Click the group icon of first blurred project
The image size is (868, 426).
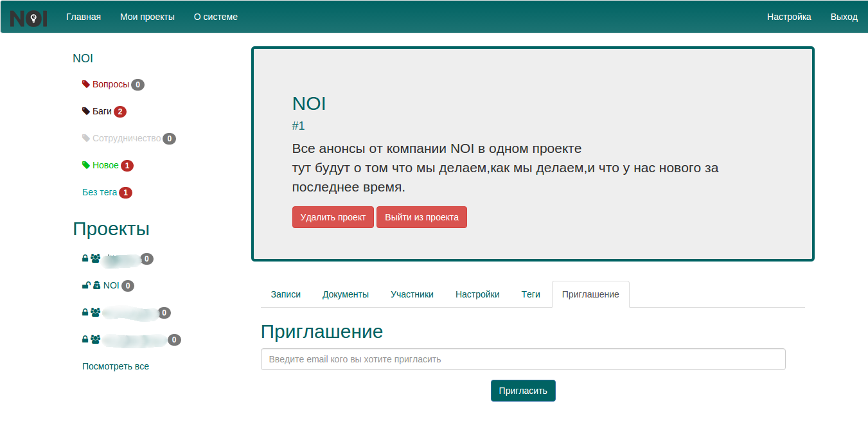tap(96, 258)
